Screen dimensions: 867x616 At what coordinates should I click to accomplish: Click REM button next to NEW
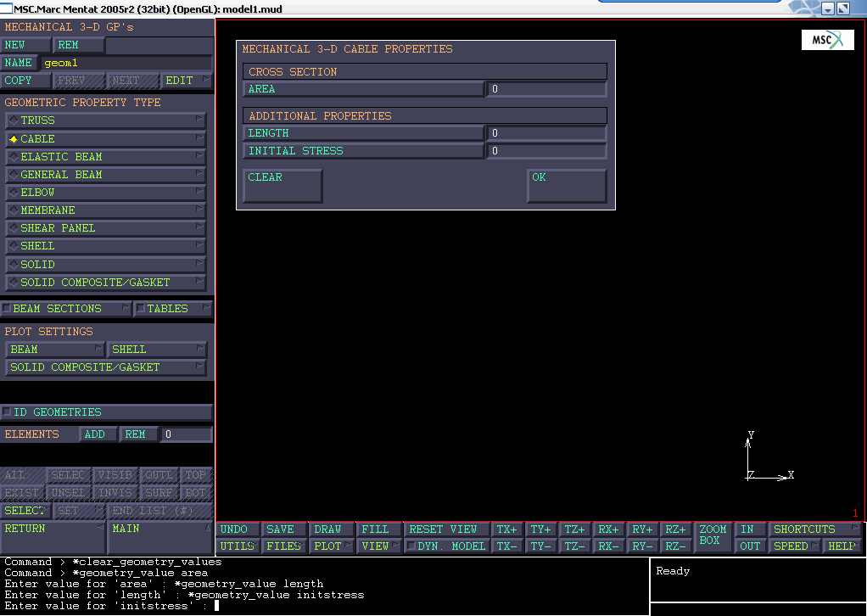[78, 45]
